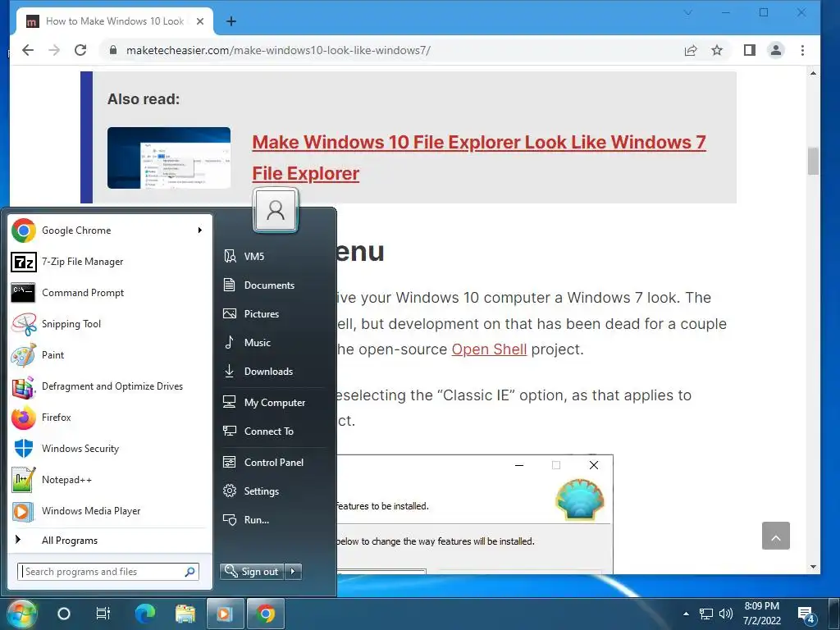This screenshot has width=840, height=630.
Task: Open the Action Center notifications icon
Action: [x=807, y=615]
